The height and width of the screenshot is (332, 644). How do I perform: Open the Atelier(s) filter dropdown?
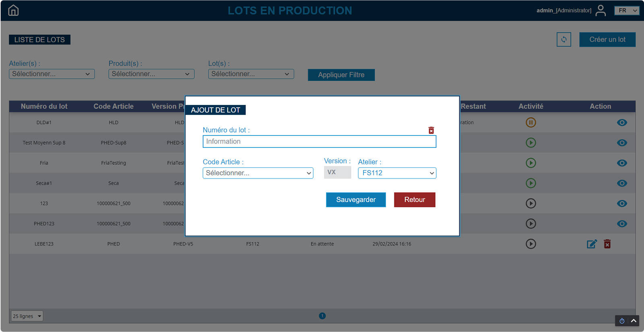52,74
